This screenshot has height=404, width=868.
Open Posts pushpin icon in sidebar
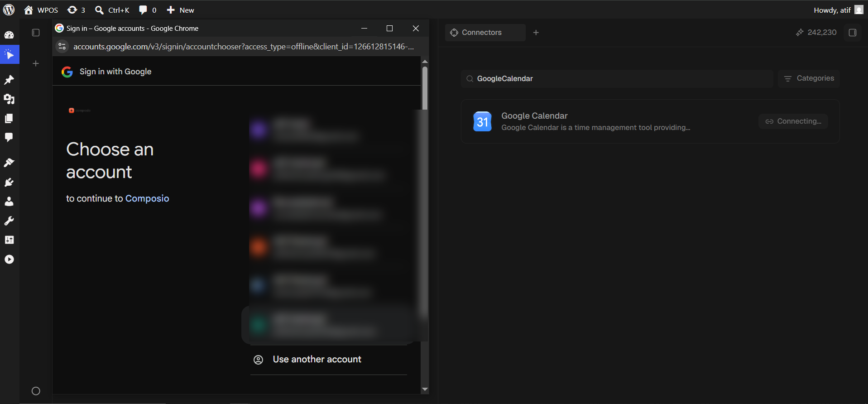[x=9, y=80]
